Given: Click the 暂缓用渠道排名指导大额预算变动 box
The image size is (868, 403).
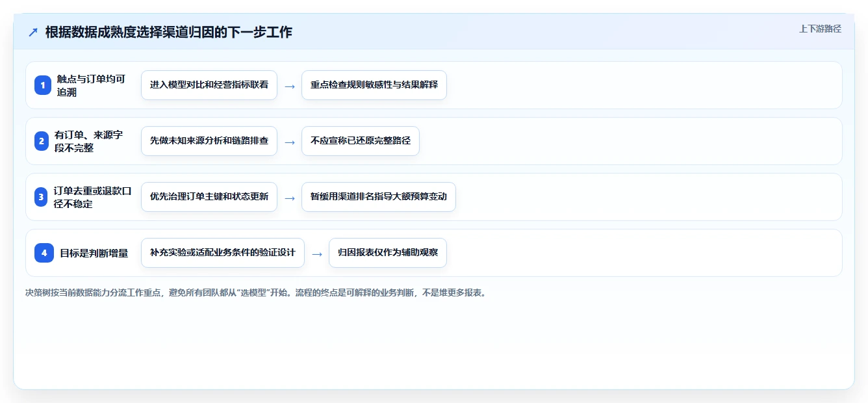Looking at the screenshot, I should (379, 197).
